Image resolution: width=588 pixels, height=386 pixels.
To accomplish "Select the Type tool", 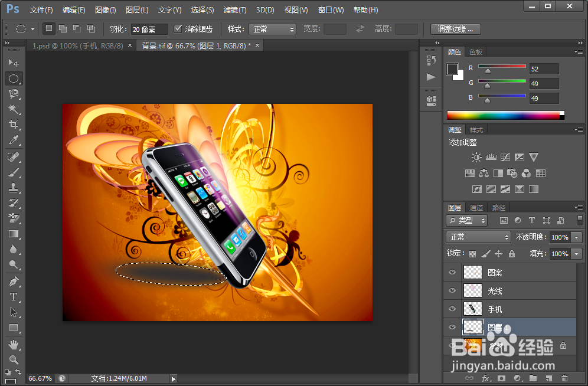I will click(14, 297).
